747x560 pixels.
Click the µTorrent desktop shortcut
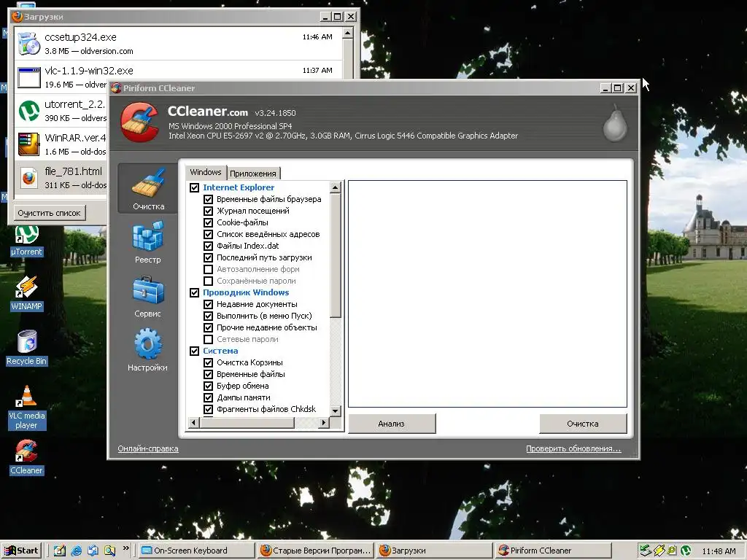(27, 241)
